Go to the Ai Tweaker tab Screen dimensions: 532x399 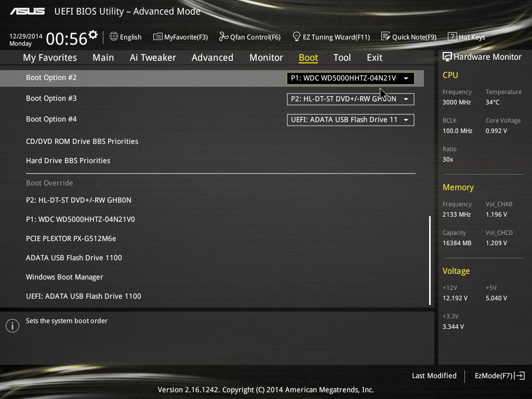(153, 58)
